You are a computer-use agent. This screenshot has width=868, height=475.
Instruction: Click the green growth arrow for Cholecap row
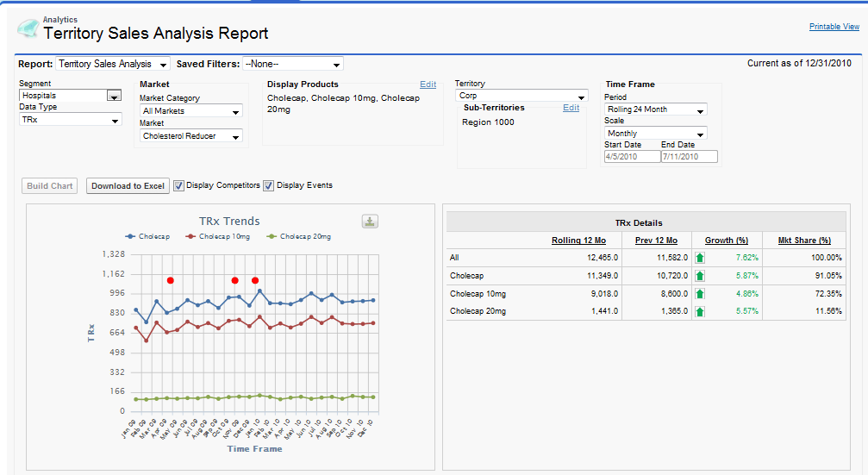click(x=699, y=276)
